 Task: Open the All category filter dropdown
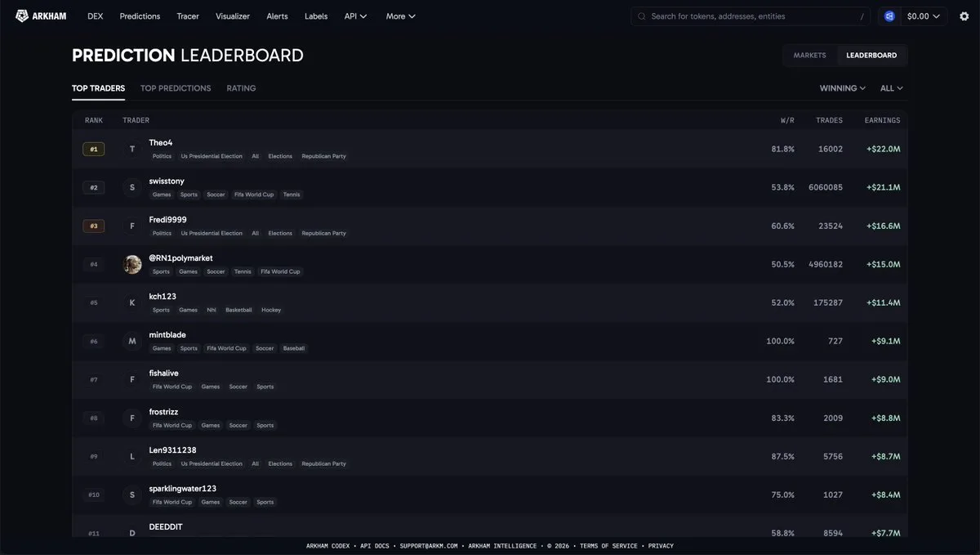coord(892,88)
